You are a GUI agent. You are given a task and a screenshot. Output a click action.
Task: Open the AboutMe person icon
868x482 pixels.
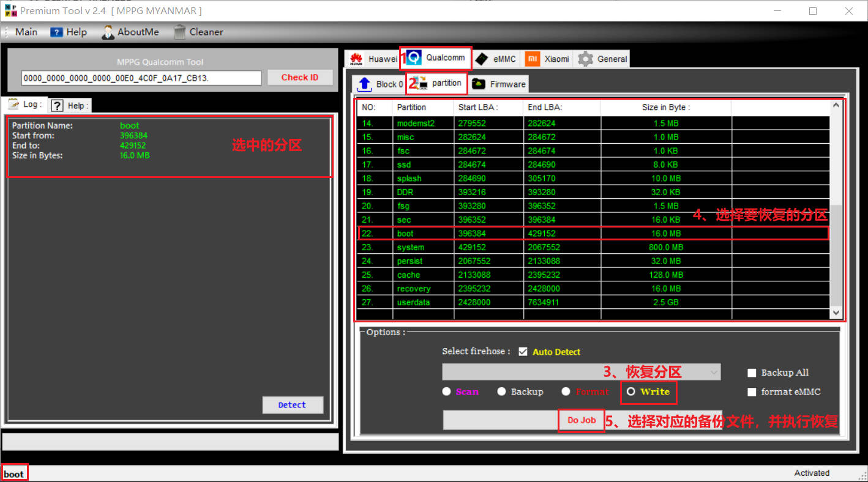108,32
